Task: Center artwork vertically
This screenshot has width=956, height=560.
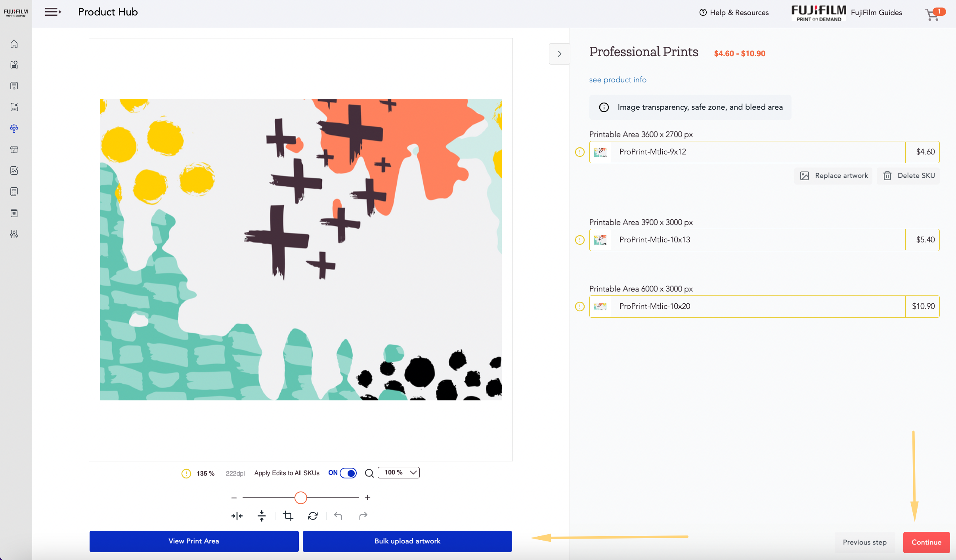Action: point(262,516)
